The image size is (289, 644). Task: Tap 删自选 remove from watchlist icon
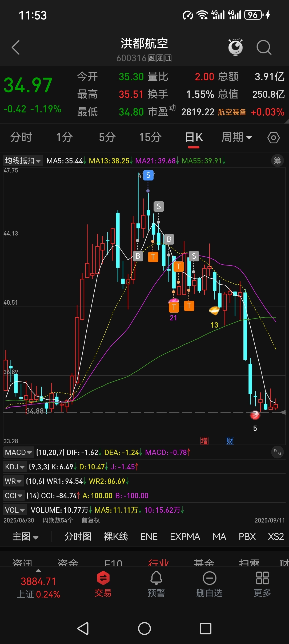tap(210, 585)
